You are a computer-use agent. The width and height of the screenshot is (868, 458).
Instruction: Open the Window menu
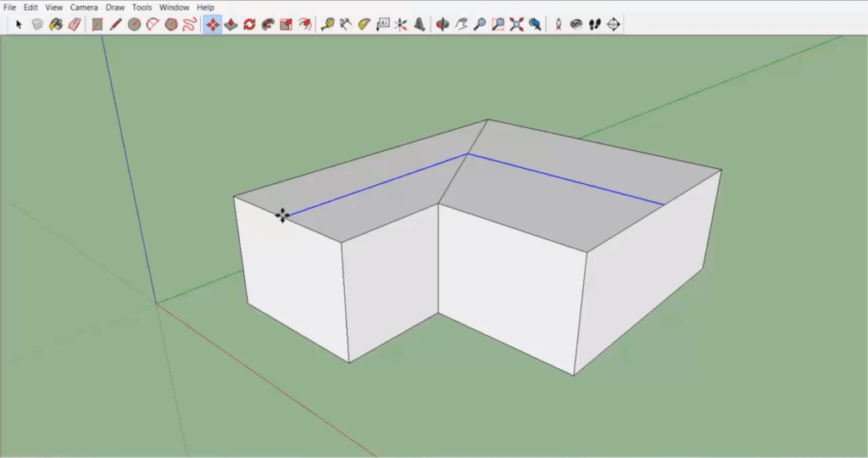point(174,8)
